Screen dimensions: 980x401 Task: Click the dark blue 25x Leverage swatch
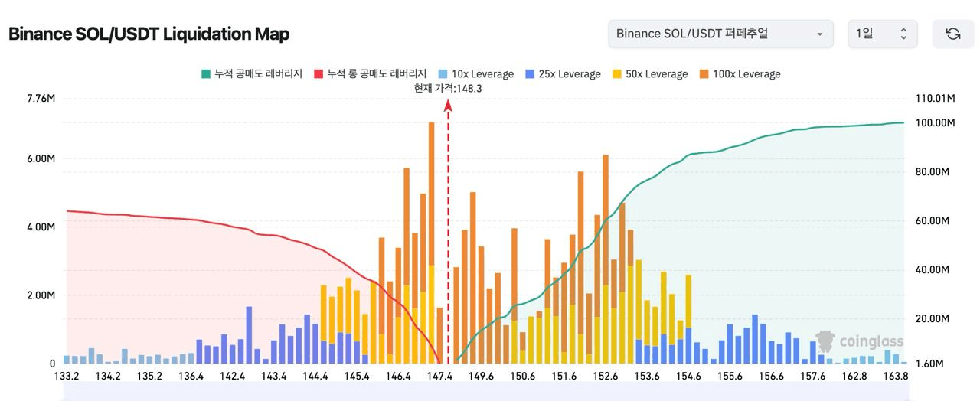pyautogui.click(x=530, y=74)
